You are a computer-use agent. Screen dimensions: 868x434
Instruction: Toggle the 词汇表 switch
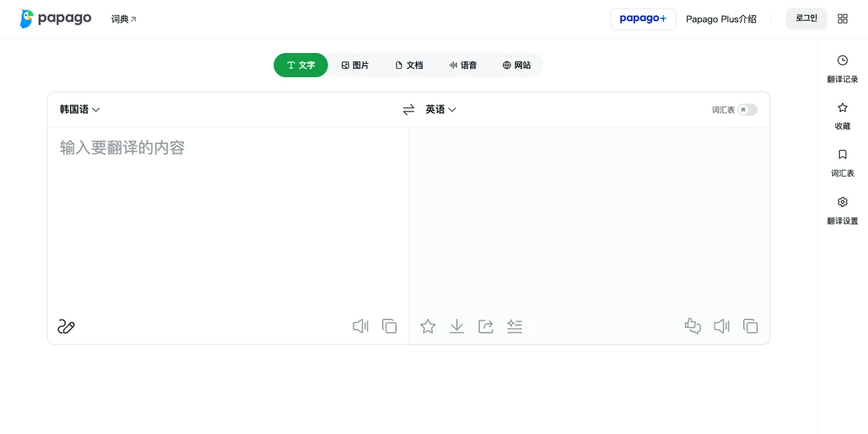pos(747,110)
